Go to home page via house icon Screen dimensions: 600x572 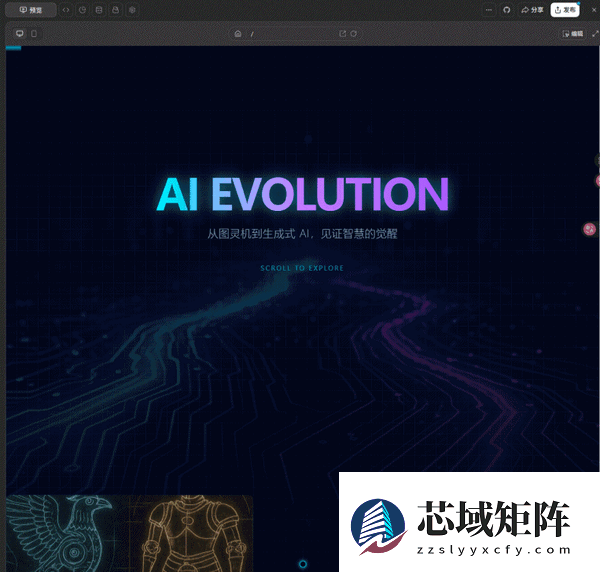[238, 34]
